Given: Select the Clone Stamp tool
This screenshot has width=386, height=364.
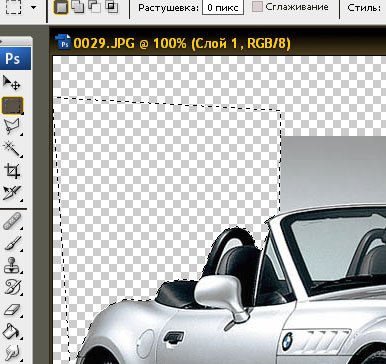Looking at the screenshot, I should (x=12, y=265).
